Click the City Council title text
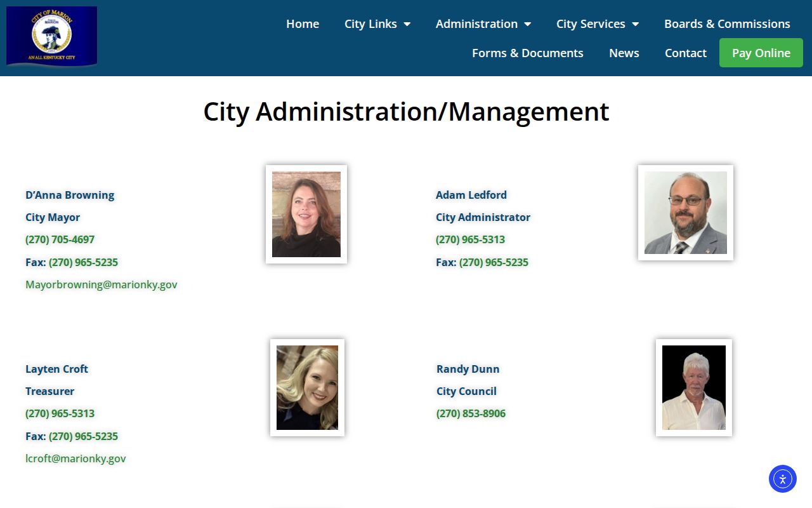Image resolution: width=812 pixels, height=508 pixels. [x=466, y=391]
